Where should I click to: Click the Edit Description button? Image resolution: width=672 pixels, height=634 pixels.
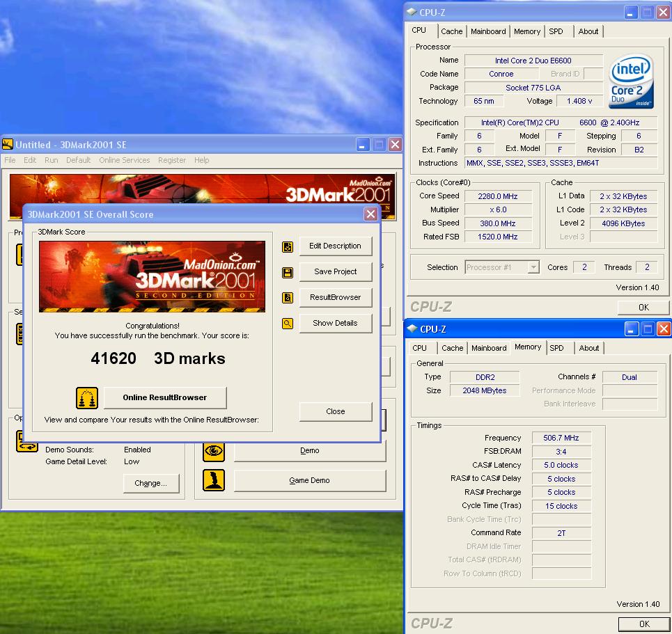335,246
